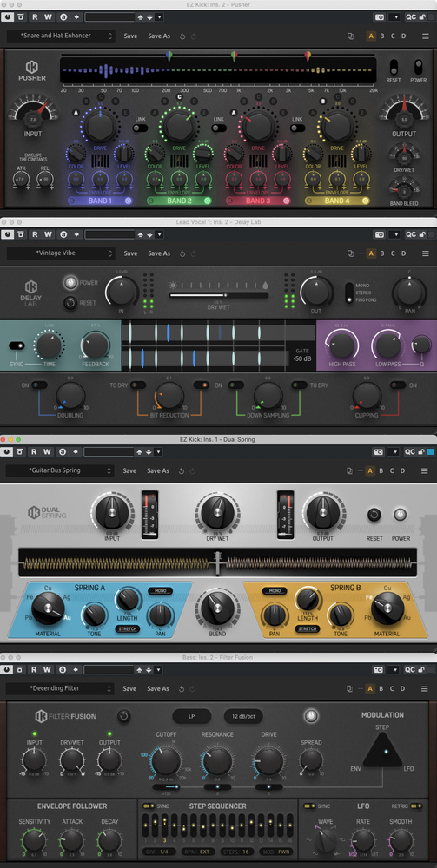The image size is (437, 868).
Task: Open the Pusher window hamburger menu
Action: (x=426, y=36)
